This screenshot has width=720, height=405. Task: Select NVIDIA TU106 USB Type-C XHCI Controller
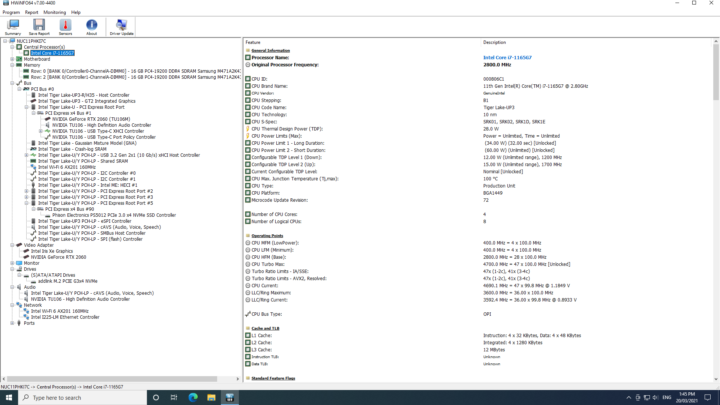[98, 131]
